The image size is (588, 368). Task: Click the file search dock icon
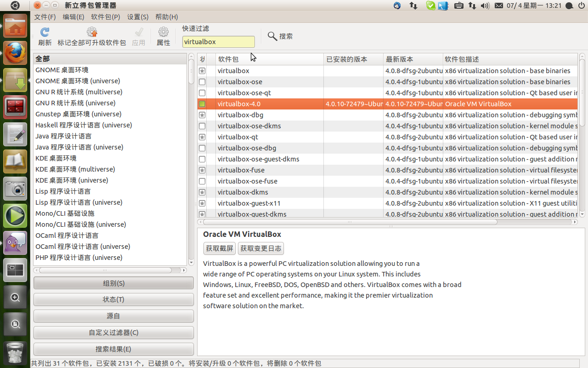15,324
